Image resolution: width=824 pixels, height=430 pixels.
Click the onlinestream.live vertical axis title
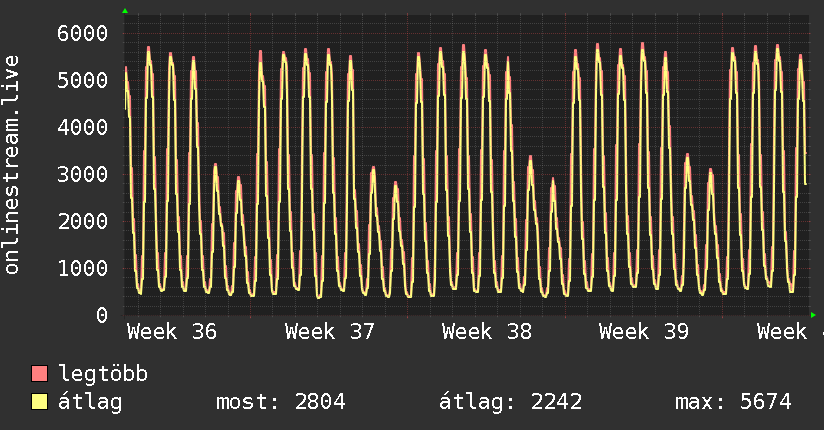click(12, 165)
